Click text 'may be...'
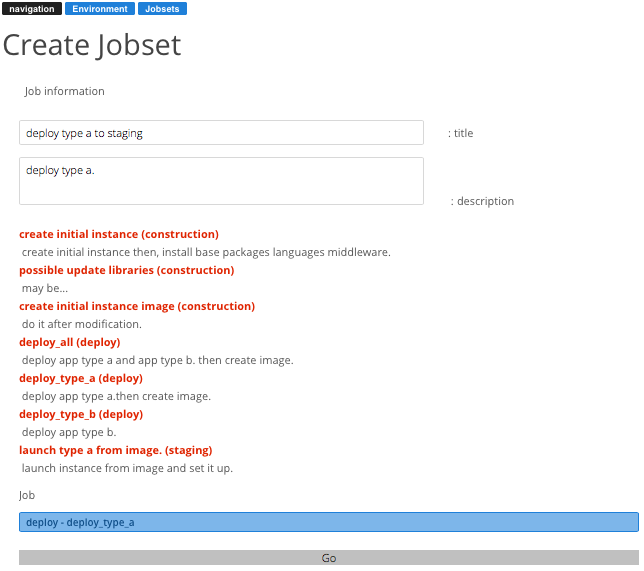644x571 pixels. pyautogui.click(x=45, y=288)
